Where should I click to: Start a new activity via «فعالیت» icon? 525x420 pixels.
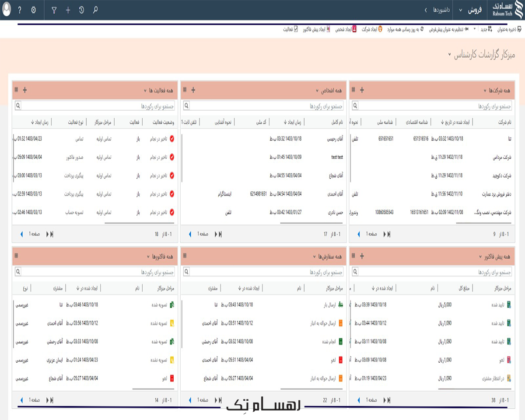point(296,29)
